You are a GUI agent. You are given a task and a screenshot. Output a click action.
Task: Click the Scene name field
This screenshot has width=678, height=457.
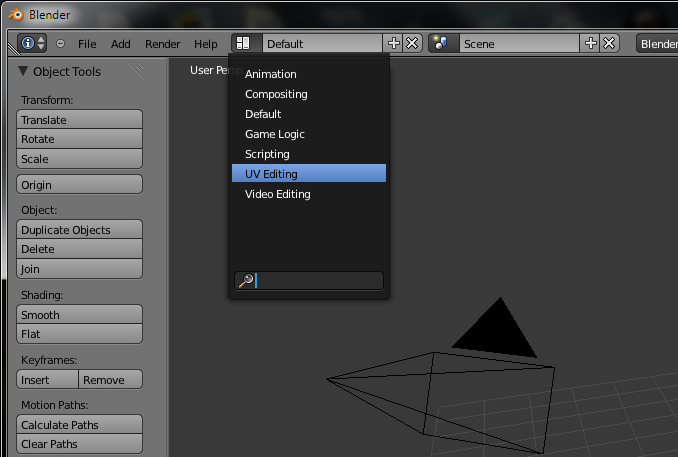518,44
